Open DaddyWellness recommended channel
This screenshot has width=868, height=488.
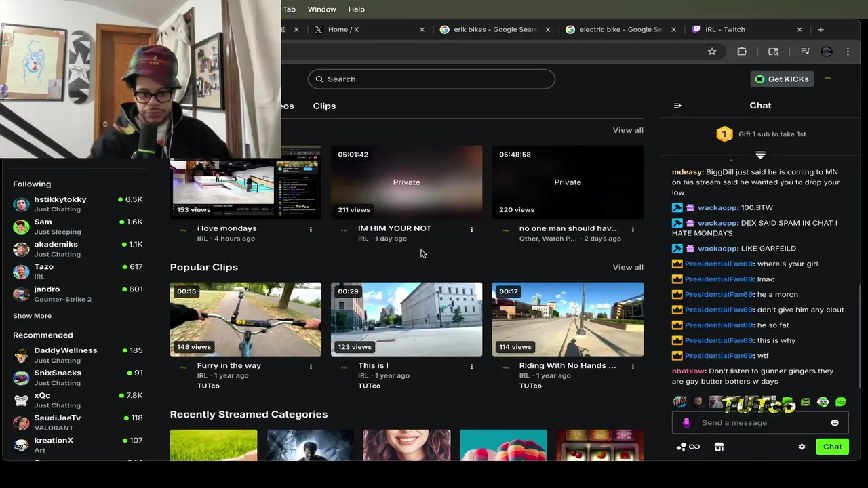pyautogui.click(x=78, y=355)
